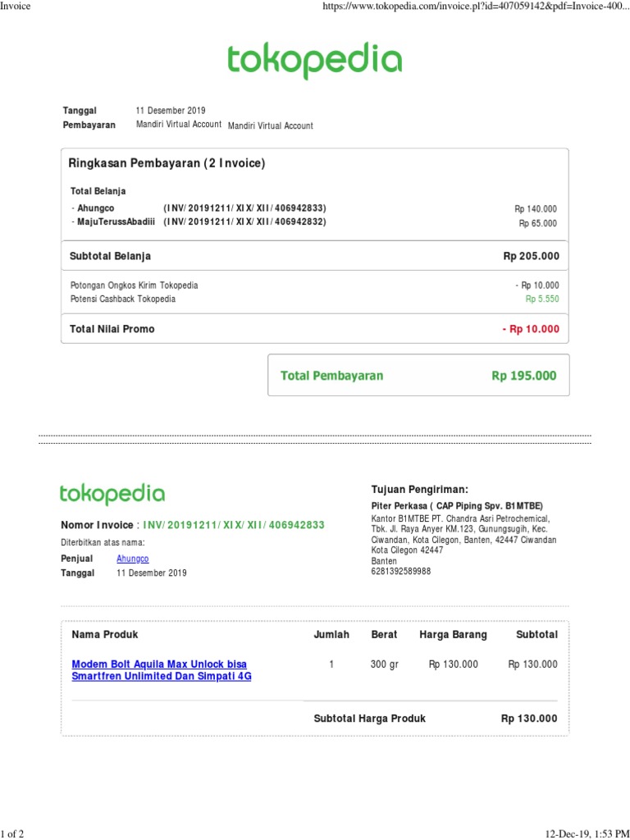Click the green Potensi Cashback Rp 5.550 value
Viewport: 630px width, 840px height.
pos(541,299)
